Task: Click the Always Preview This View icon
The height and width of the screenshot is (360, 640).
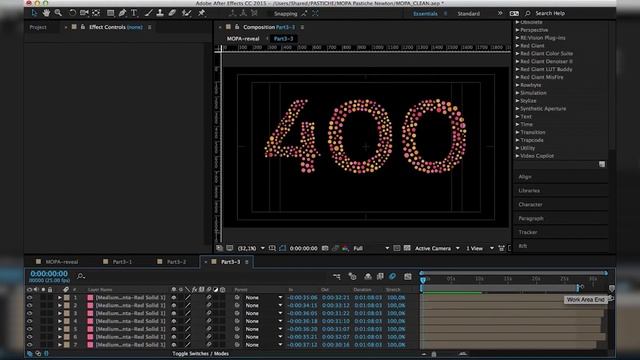Action: 219,248
